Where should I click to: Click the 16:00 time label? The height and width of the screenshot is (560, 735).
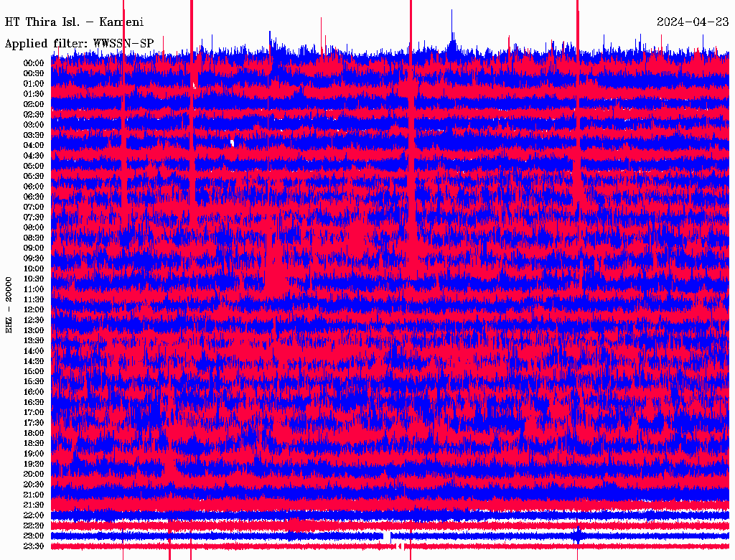coord(34,392)
